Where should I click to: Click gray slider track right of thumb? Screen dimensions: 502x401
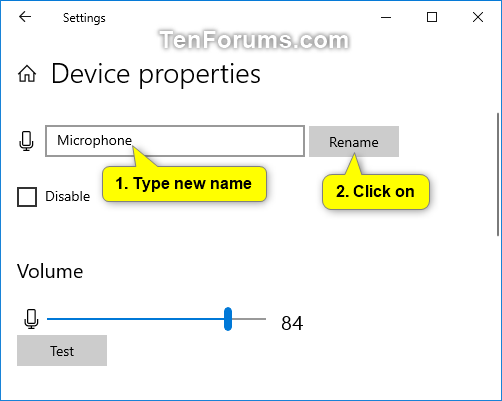249,319
